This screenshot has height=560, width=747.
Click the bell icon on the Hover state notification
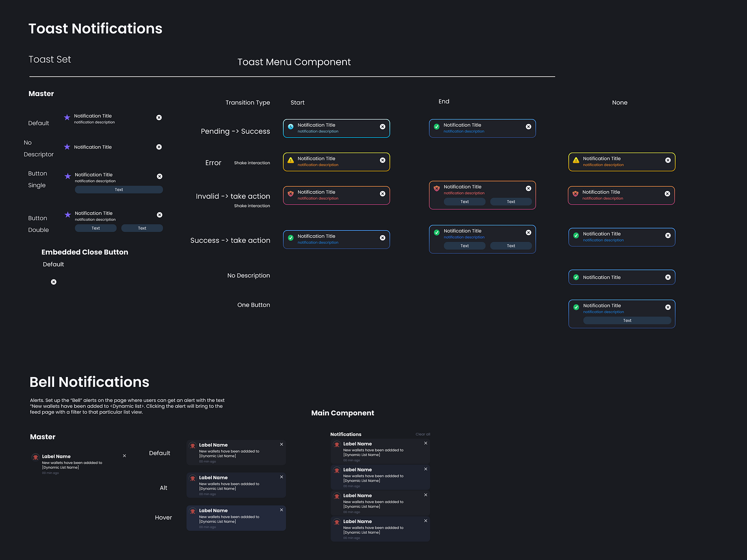point(192,511)
